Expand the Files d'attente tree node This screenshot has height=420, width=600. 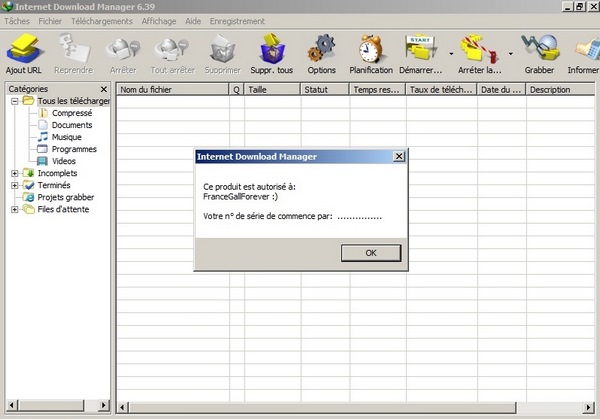15,210
